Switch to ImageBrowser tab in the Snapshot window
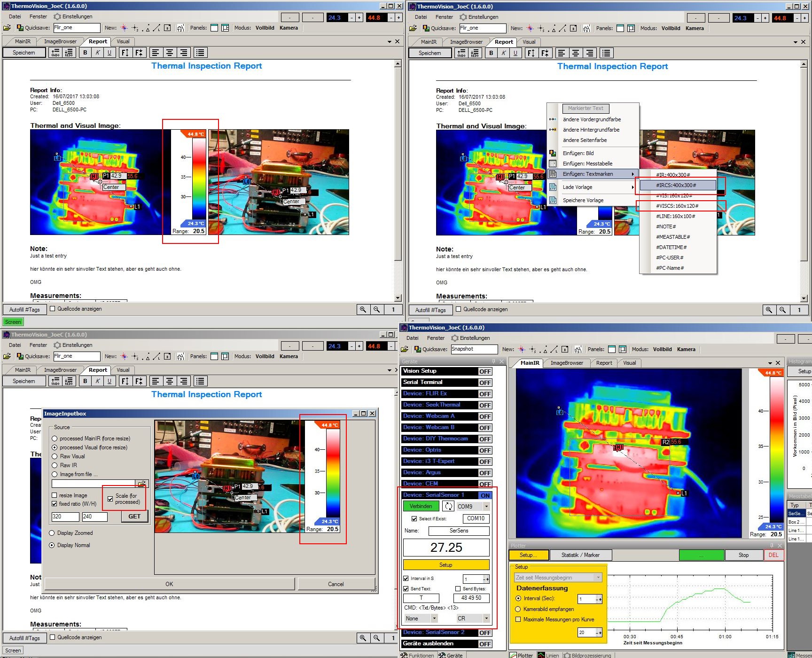The image size is (812, 658). point(567,363)
